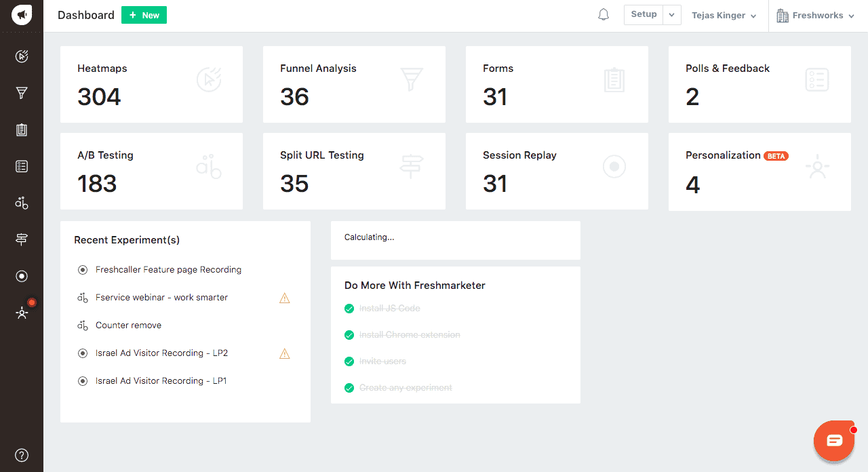Open the help question mark icon
The width and height of the screenshot is (868, 472).
click(x=22, y=455)
